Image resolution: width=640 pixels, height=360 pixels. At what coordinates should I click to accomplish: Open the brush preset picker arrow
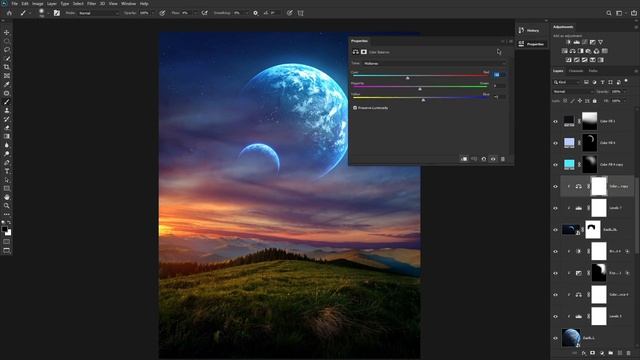coord(48,13)
